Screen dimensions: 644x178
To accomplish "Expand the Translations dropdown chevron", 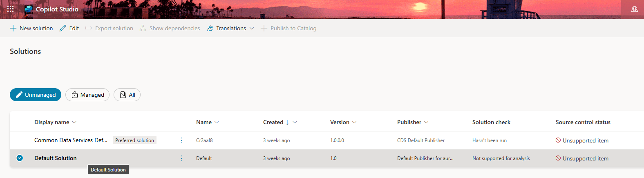I will [252, 28].
